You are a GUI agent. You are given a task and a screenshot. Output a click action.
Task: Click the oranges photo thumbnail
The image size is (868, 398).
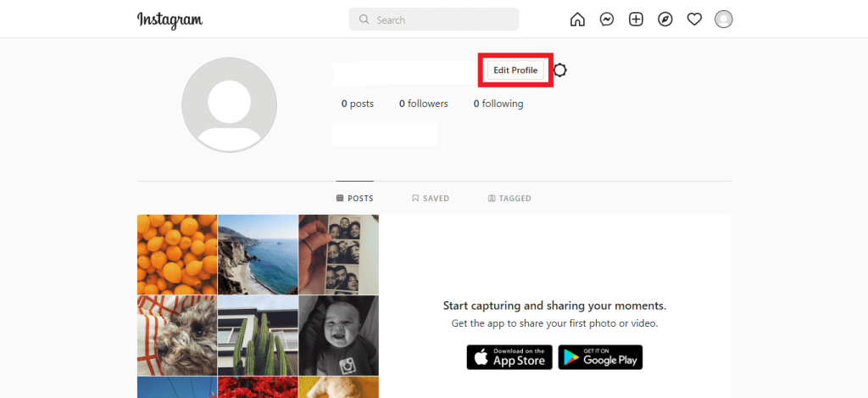pos(177,255)
